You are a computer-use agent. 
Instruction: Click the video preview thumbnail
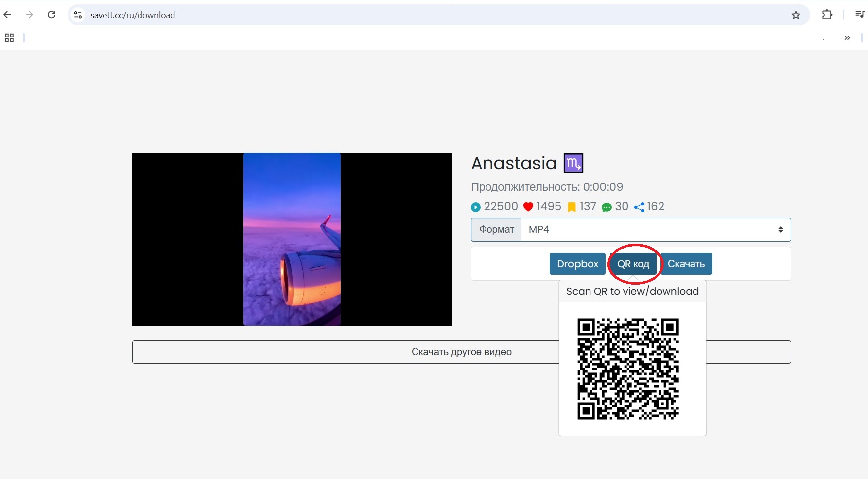(292, 239)
